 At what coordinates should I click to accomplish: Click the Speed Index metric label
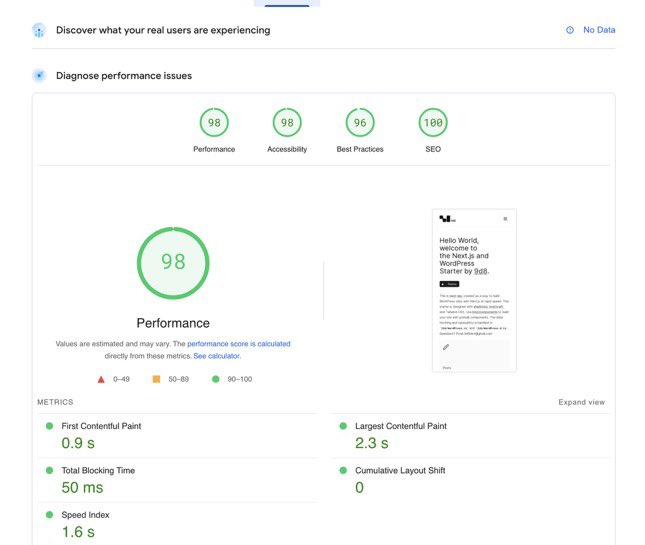(x=86, y=515)
